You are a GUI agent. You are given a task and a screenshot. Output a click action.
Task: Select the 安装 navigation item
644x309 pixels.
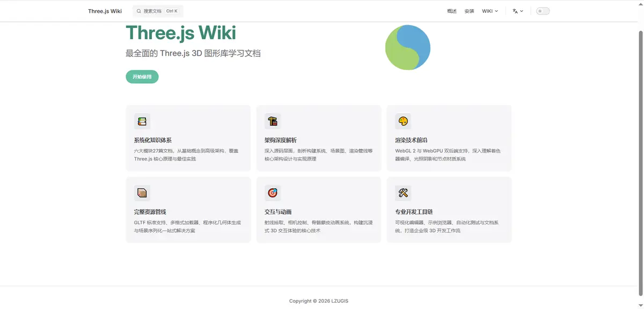tap(469, 11)
